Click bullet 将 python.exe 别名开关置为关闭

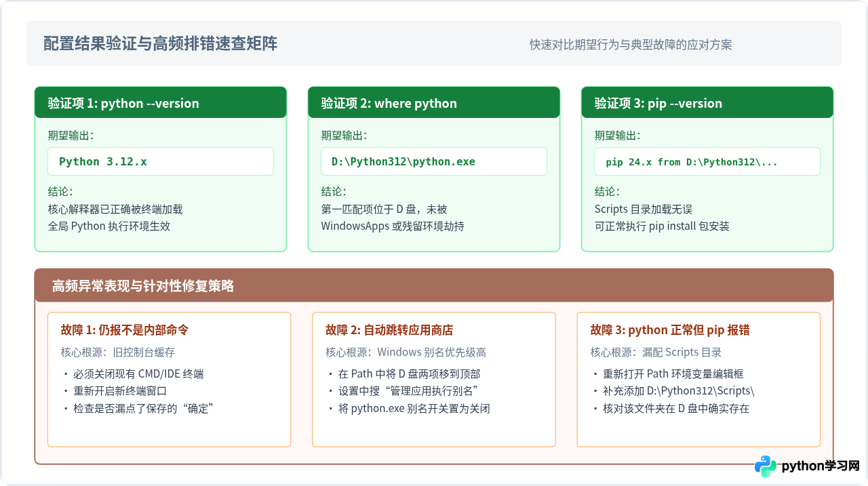point(409,409)
